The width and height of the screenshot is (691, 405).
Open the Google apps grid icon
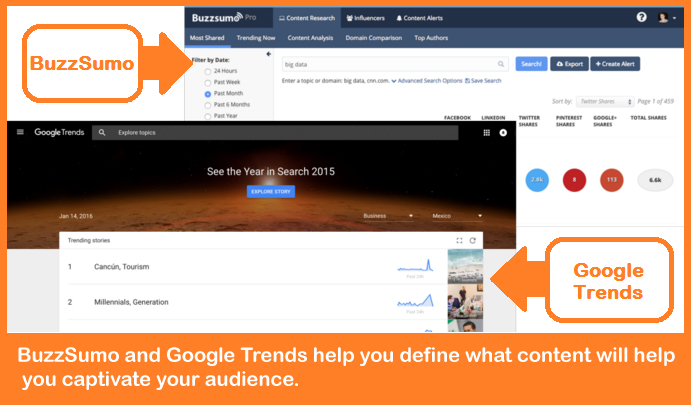(487, 133)
